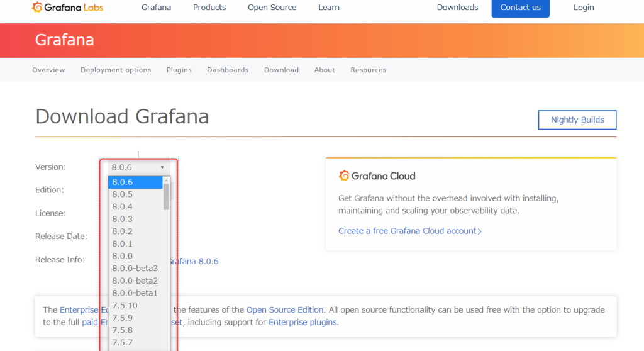Select version 8.0.0 option
The height and width of the screenshot is (351, 644).
(135, 256)
